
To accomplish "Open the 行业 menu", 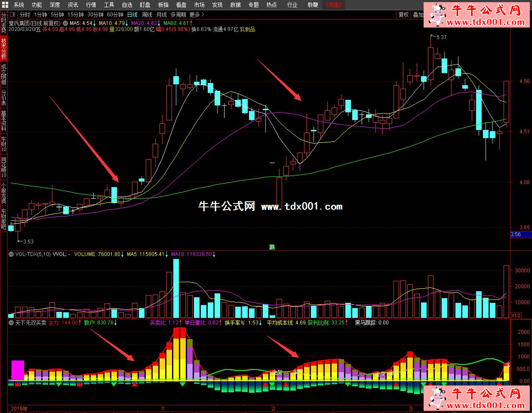I will point(292,5).
